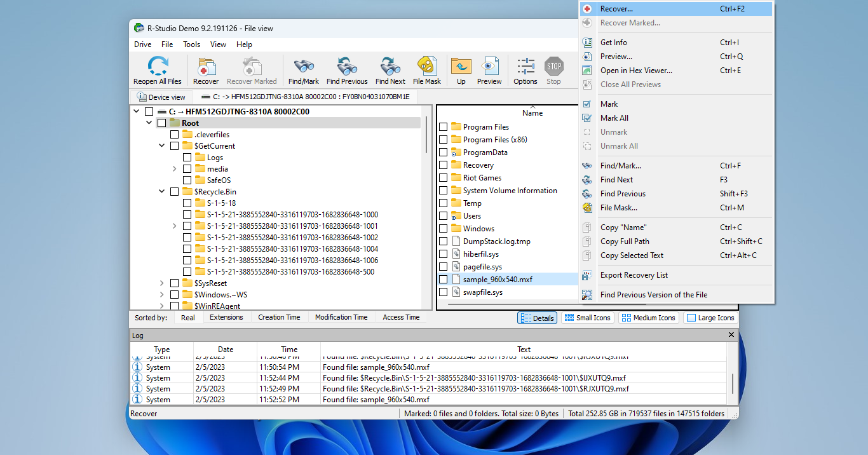Viewport: 868px width, 455px height.
Task: Expand the recycle bin folder ending in 1001
Action: click(x=174, y=226)
